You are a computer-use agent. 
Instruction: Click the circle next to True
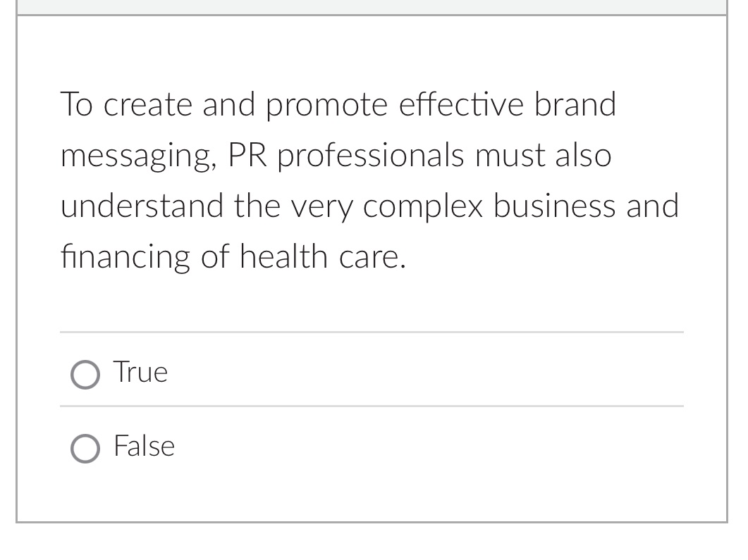[x=85, y=375]
